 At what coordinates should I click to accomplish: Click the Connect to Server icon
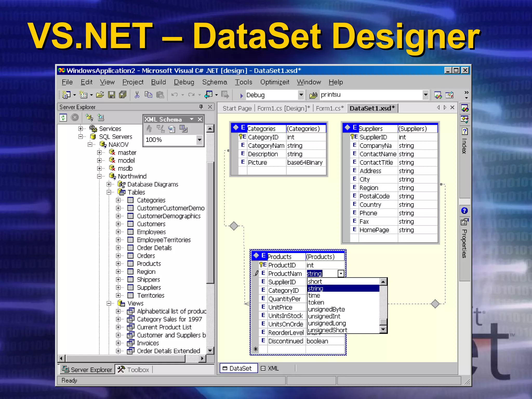(x=101, y=118)
